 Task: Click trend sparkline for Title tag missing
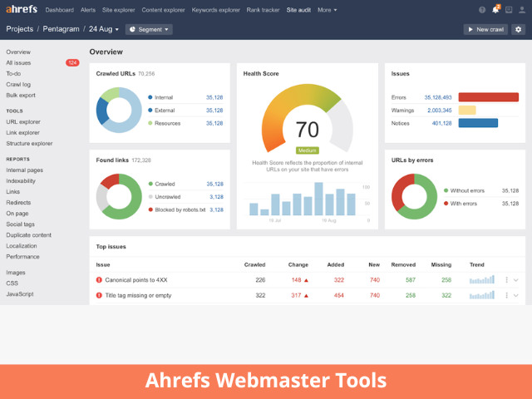(482, 295)
